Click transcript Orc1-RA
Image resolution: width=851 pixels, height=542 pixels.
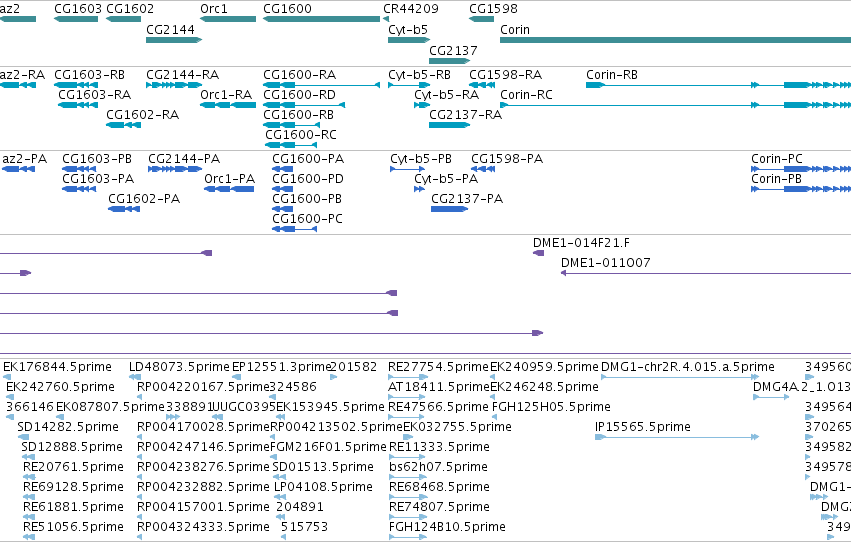click(226, 94)
